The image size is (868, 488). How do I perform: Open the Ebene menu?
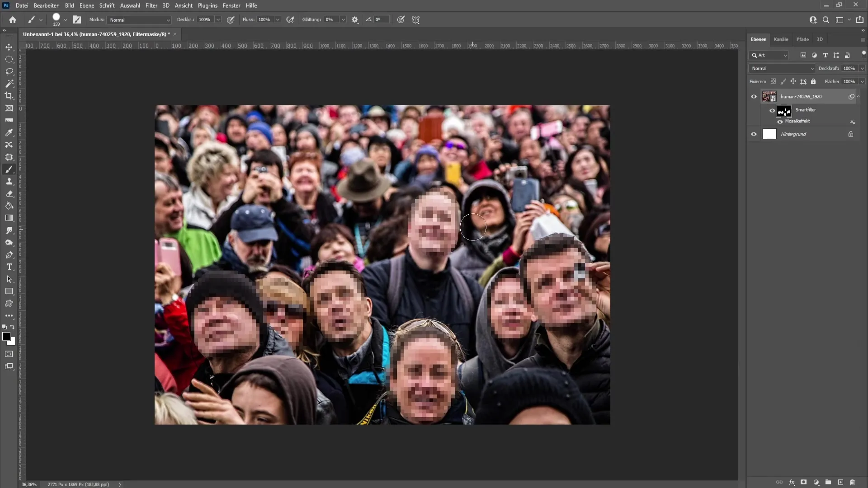(x=86, y=5)
